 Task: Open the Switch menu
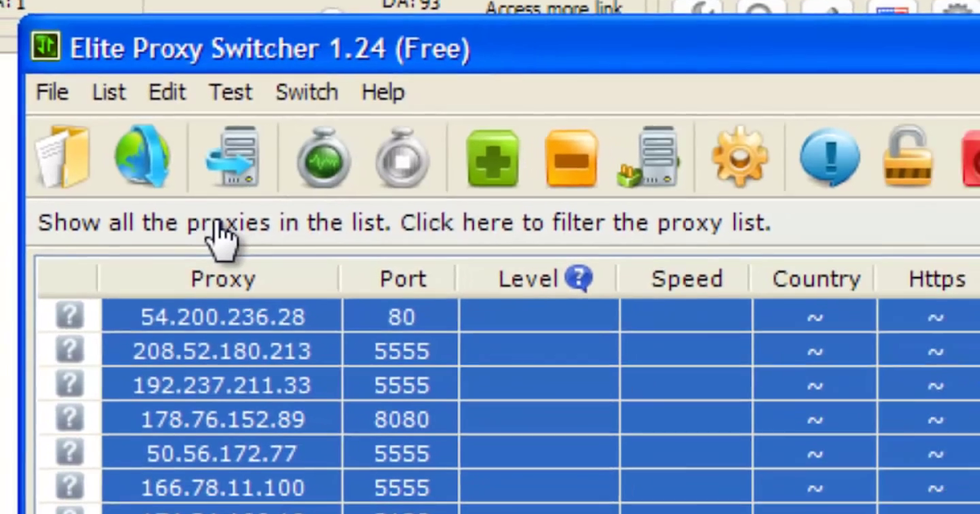coord(307,92)
